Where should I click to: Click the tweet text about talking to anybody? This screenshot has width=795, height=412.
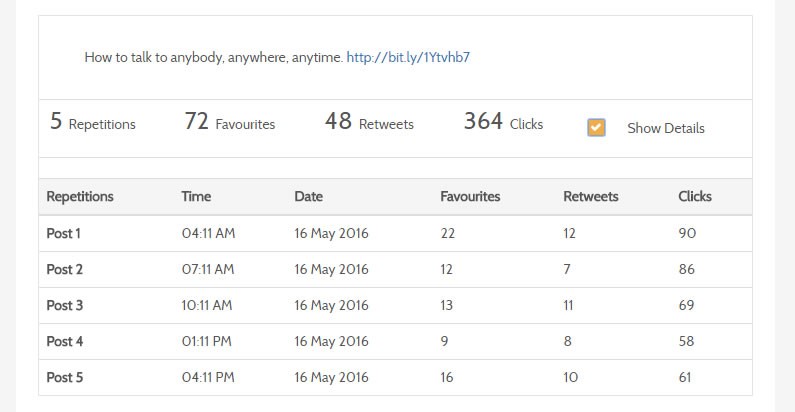[213, 57]
